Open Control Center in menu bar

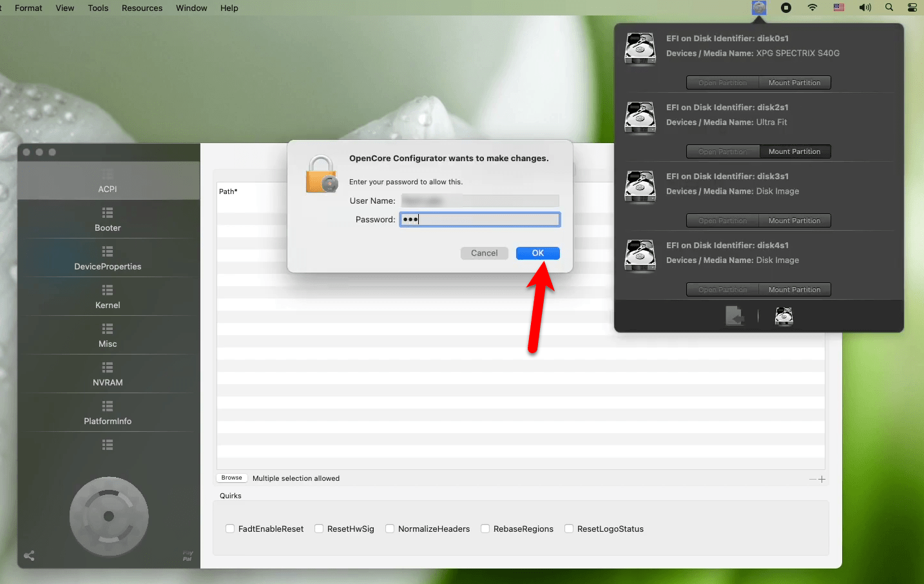click(x=912, y=8)
